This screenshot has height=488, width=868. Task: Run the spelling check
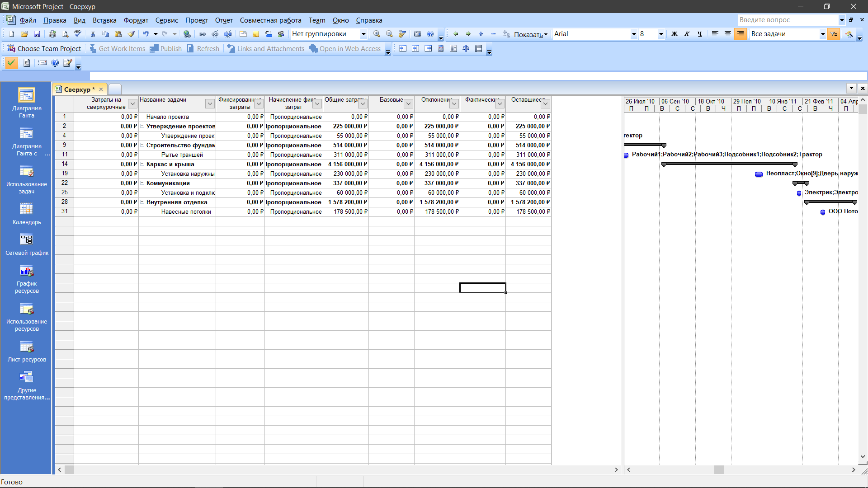click(x=78, y=34)
